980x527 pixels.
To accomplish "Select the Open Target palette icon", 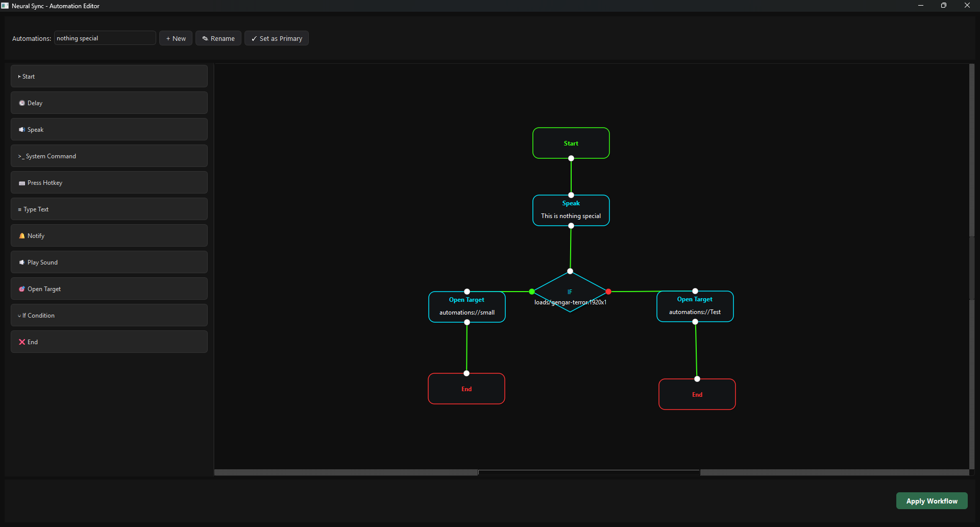I will tap(22, 289).
